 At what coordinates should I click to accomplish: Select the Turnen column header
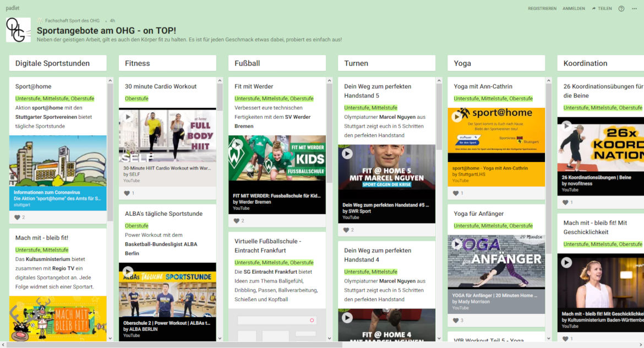click(387, 63)
